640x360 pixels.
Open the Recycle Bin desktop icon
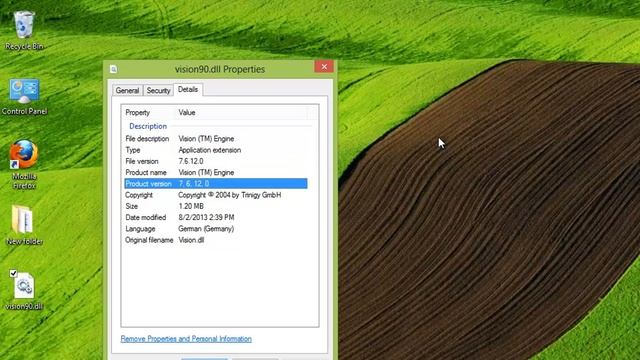[24, 31]
